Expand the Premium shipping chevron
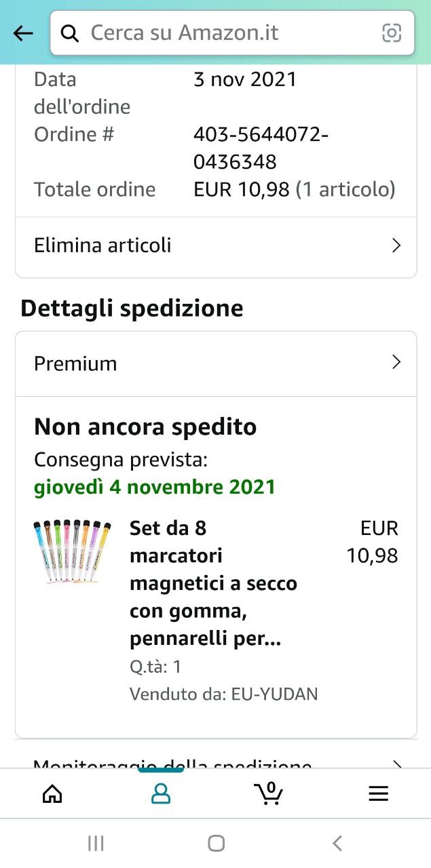 pyautogui.click(x=397, y=362)
